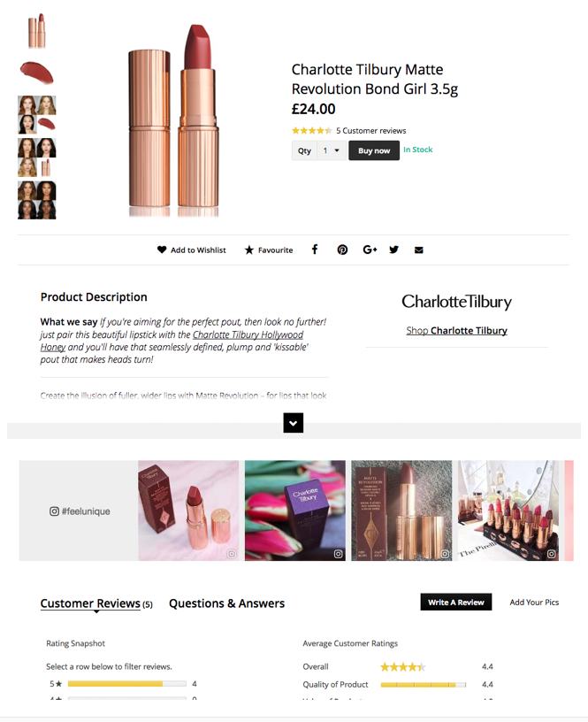The image size is (588, 722).
Task: Email product using envelope icon
Action: (419, 250)
